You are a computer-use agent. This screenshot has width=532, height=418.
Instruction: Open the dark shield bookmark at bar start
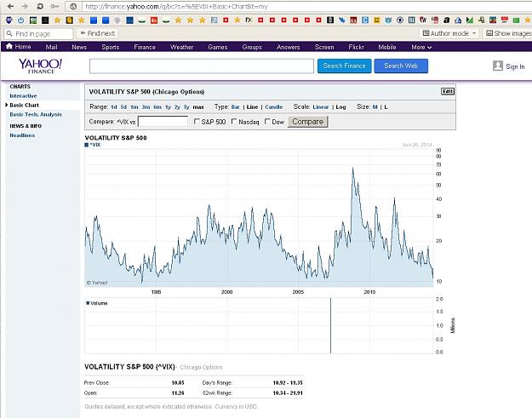(9, 20)
